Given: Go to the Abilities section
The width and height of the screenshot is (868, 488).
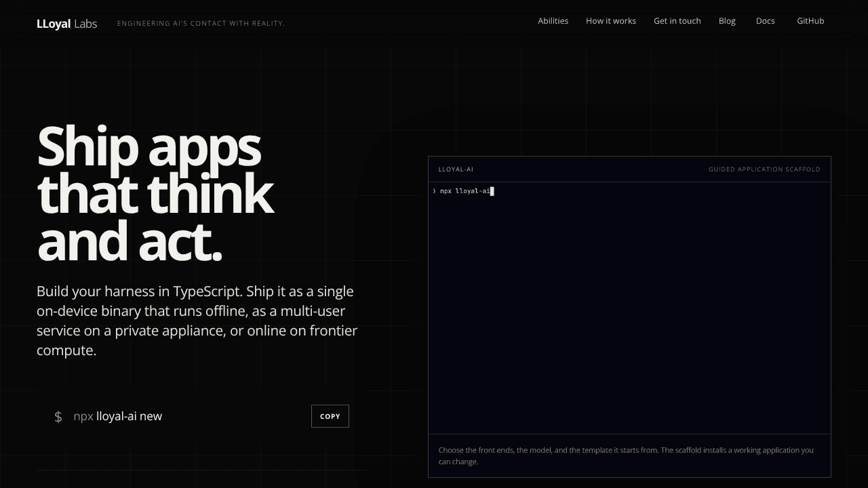Looking at the screenshot, I should pos(553,21).
